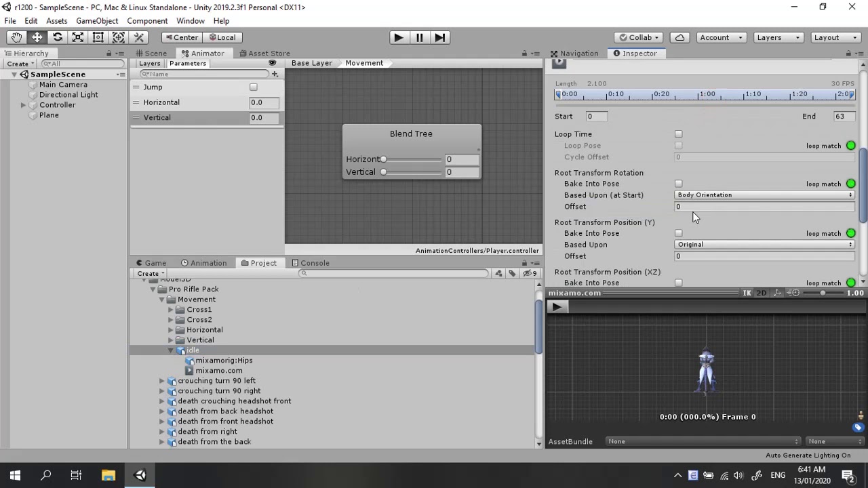Open the Project Create dropdown
This screenshot has width=868, height=488.
(x=151, y=274)
